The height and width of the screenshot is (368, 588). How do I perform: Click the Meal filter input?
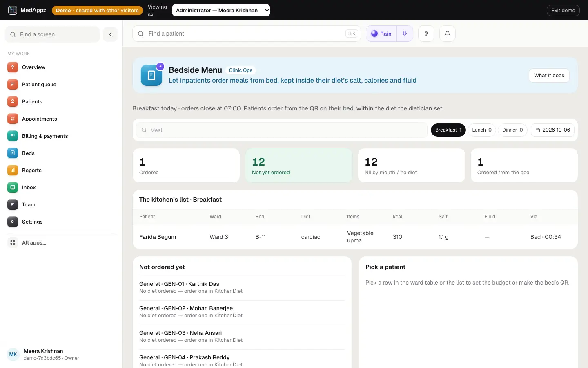pos(282,130)
